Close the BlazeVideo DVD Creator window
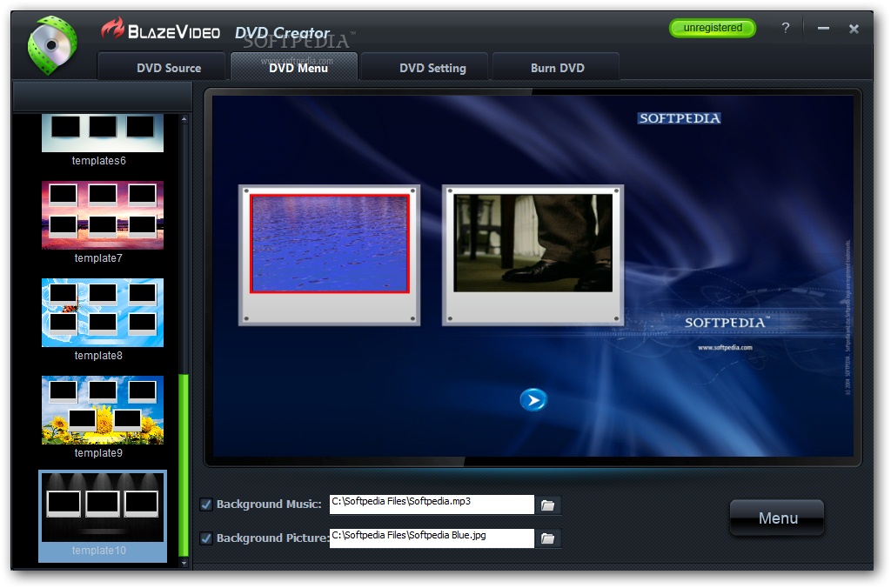Screen dimensions: 891x588 [x=854, y=29]
